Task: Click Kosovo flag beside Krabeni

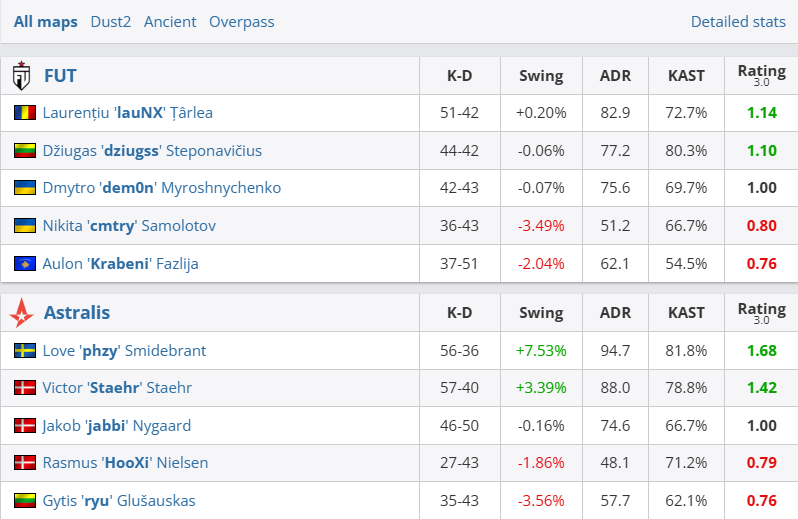Action: point(25,264)
